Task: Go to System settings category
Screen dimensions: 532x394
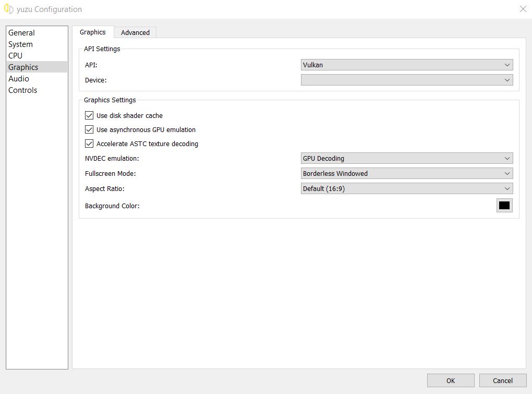Action: pyautogui.click(x=21, y=44)
